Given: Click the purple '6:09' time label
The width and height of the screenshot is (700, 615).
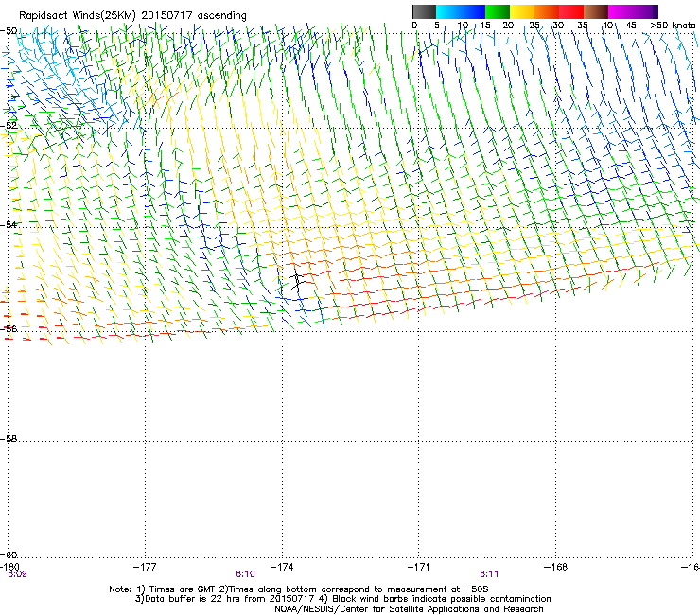Looking at the screenshot, I should click(x=17, y=574).
